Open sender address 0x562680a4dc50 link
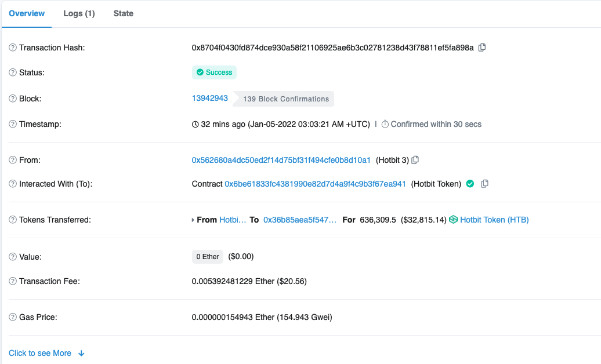Viewport: 601px width, 364px height. (281, 160)
